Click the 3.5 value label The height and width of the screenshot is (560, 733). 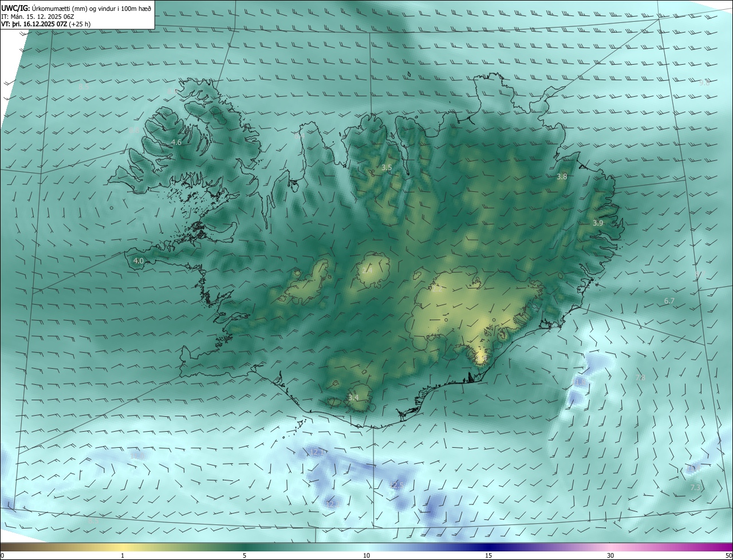387,168
